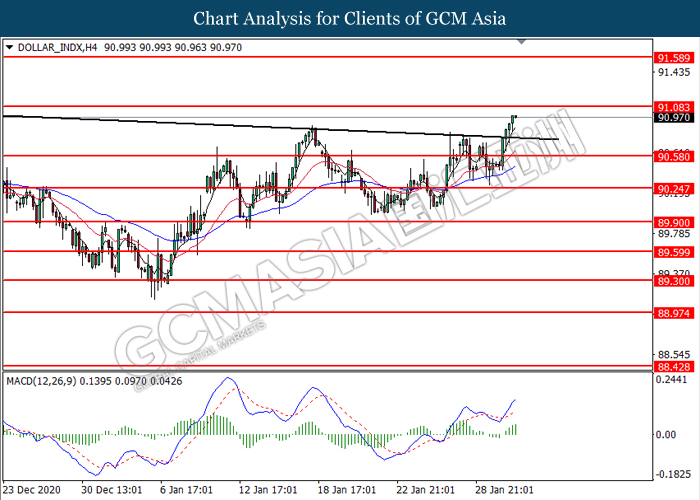Click the 89.900 red level tag
This screenshot has height=500, width=700.
673,222
